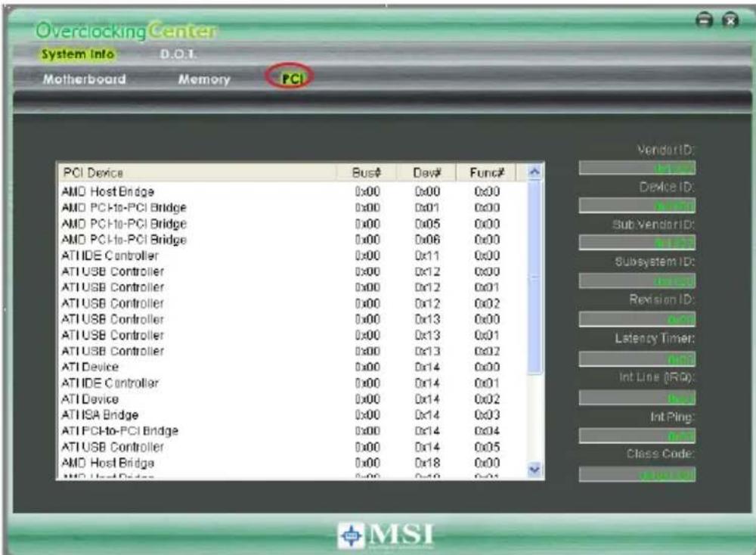Click the PCI list scrollbar thumb
Viewport: 756px width, 555px height.
534,277
